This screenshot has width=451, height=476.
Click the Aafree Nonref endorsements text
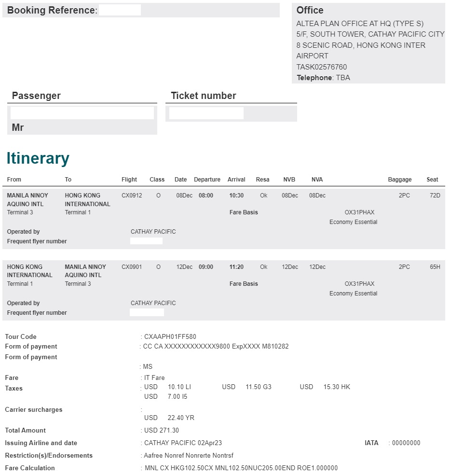click(x=189, y=455)
